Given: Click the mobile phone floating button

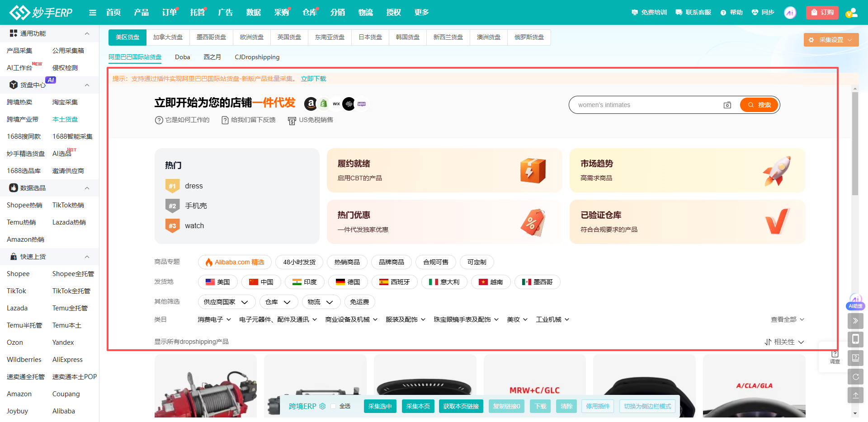Looking at the screenshot, I should coord(855,339).
